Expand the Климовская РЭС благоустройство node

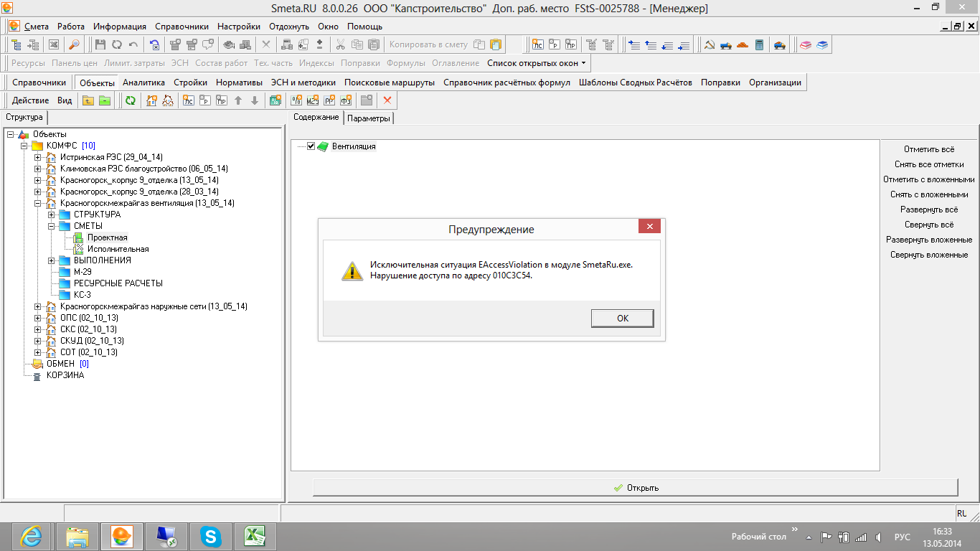(x=38, y=169)
